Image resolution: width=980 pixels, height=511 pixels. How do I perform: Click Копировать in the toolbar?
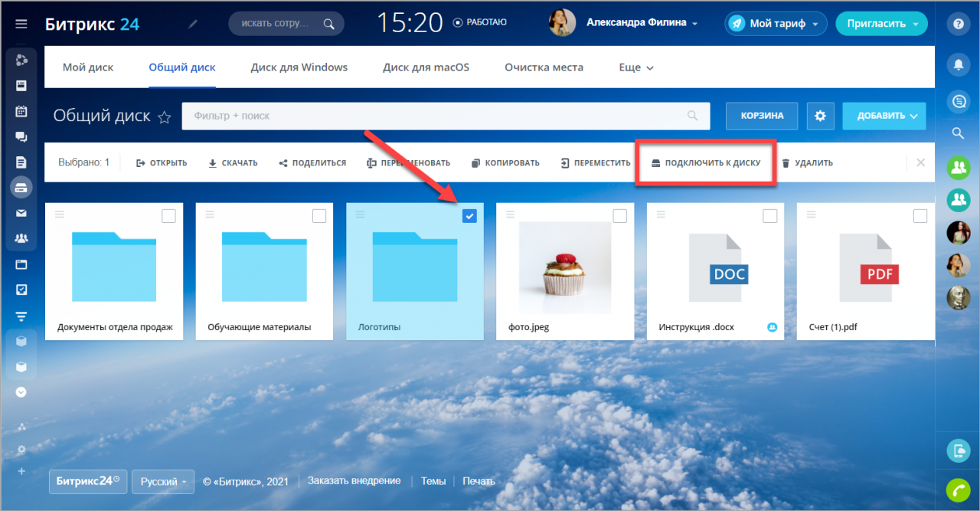tap(505, 162)
